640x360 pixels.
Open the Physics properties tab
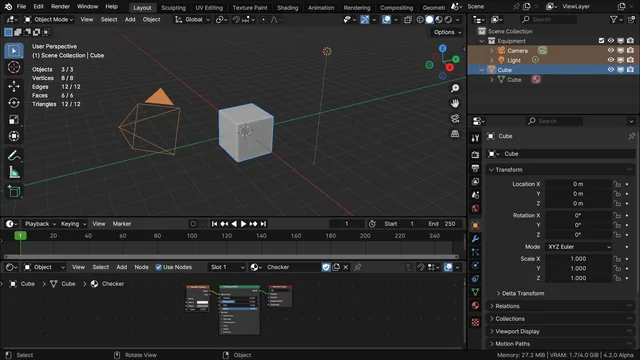point(475,266)
